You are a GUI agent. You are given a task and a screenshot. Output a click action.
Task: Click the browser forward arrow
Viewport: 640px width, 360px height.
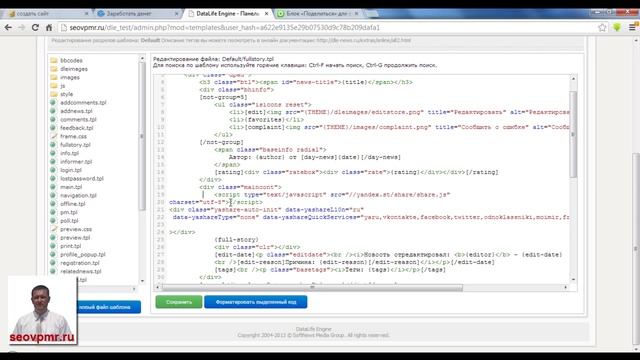point(22,27)
